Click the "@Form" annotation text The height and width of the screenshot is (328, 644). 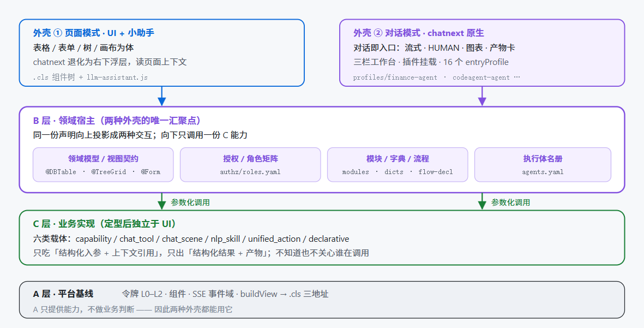pos(151,172)
